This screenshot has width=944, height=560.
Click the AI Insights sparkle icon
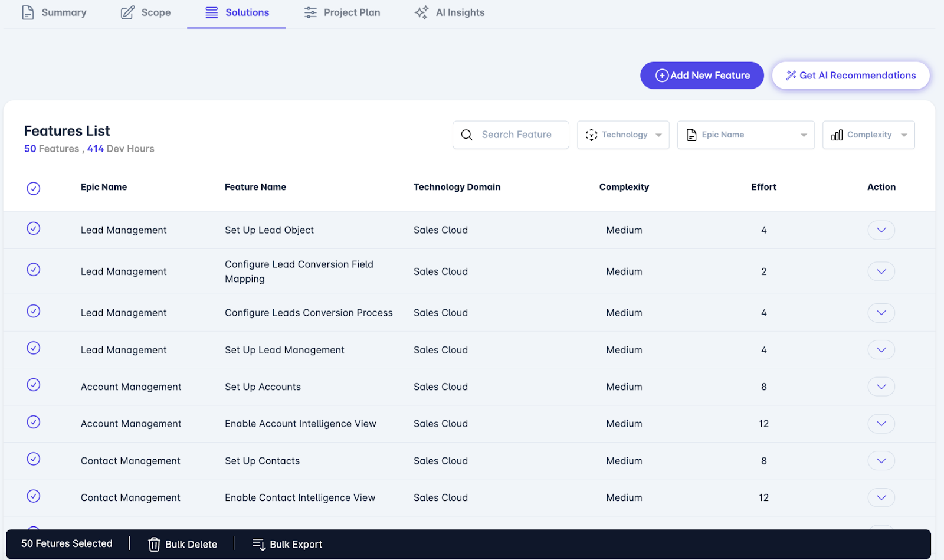pyautogui.click(x=421, y=12)
